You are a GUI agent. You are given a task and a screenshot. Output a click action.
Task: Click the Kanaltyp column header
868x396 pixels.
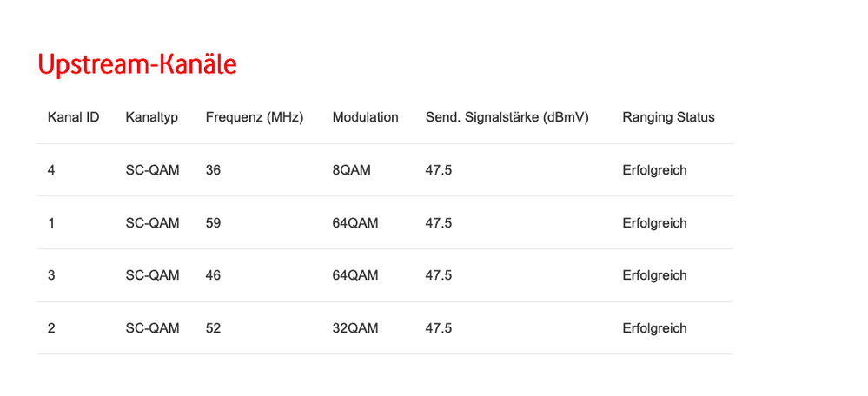coord(151,117)
